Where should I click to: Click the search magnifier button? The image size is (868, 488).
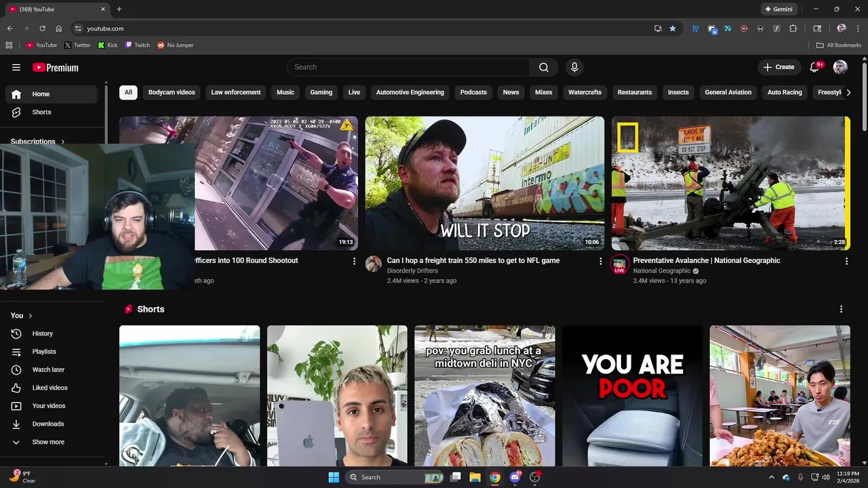[544, 67]
